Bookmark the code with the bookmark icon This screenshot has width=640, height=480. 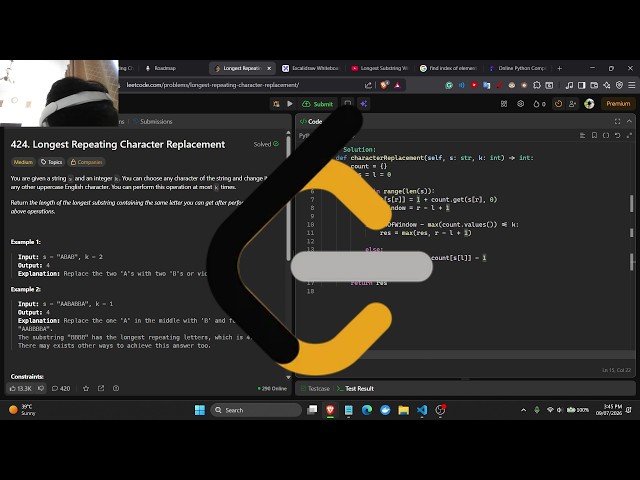[594, 136]
